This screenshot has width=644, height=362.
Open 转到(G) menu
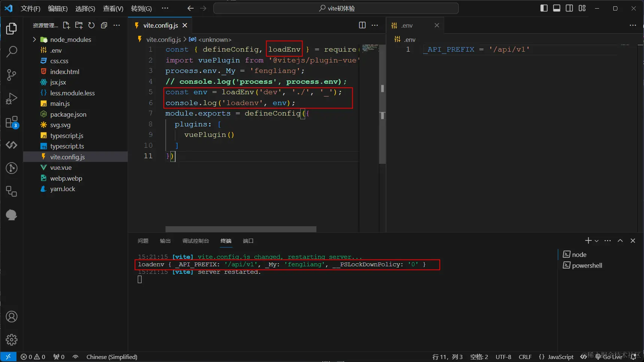[x=142, y=8]
